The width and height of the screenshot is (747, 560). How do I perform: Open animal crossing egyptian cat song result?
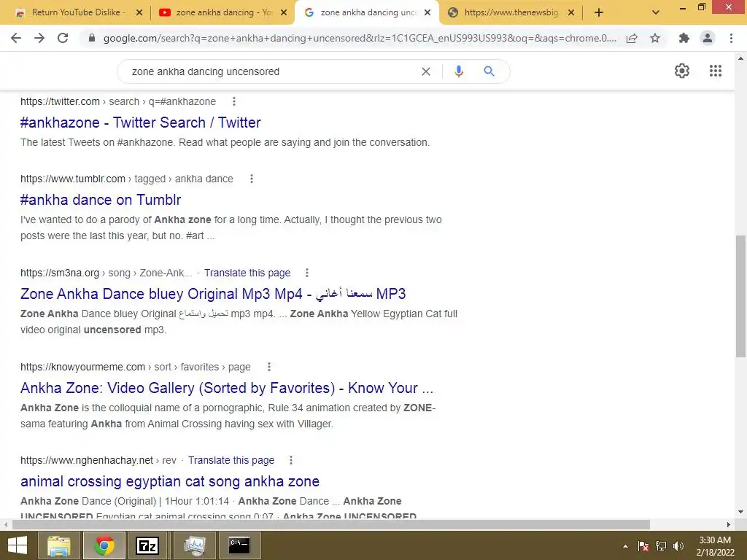169,481
